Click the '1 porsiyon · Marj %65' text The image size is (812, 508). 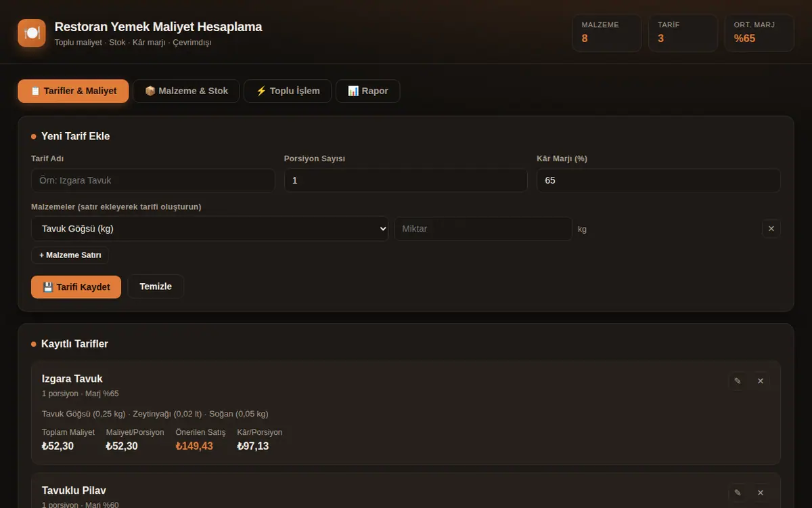click(x=81, y=394)
